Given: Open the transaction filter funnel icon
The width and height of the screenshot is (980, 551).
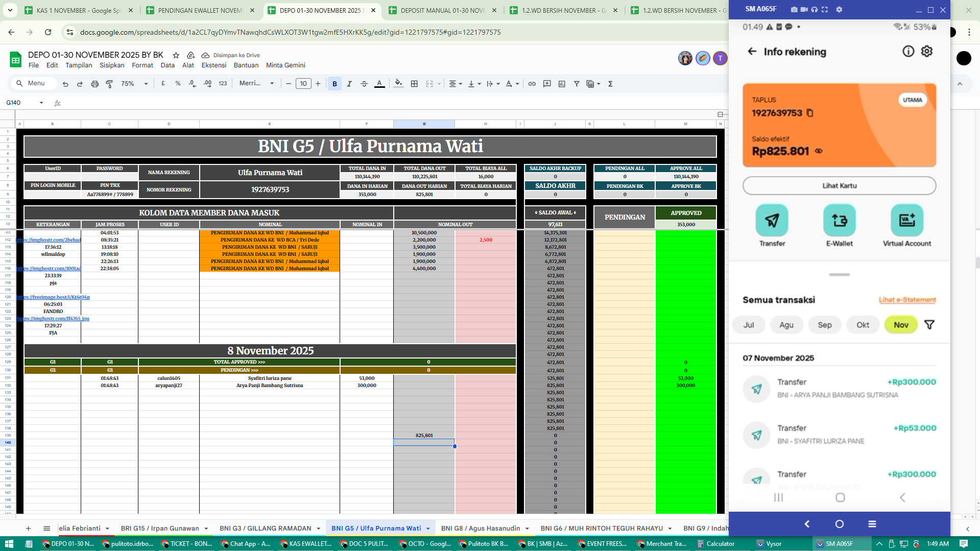Looking at the screenshot, I should pyautogui.click(x=929, y=325).
